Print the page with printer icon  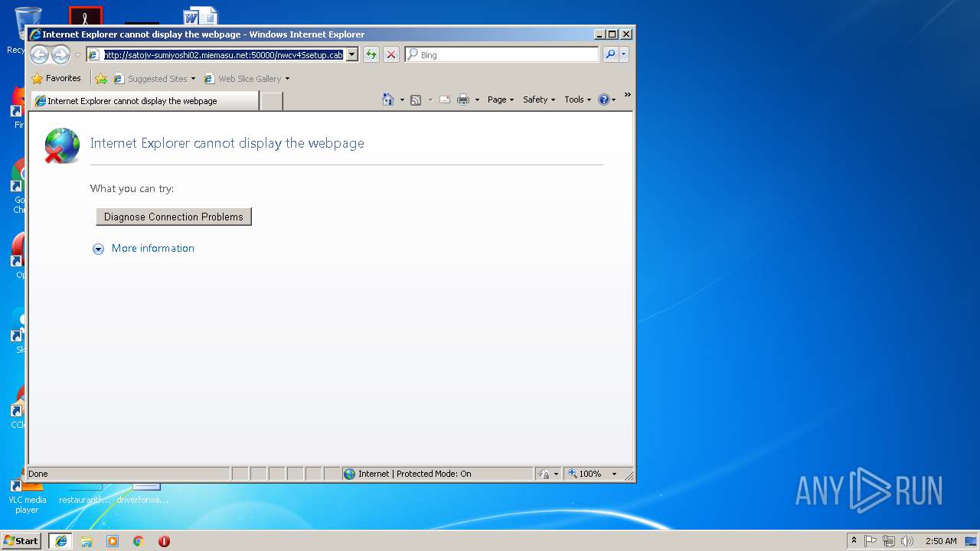pos(463,100)
